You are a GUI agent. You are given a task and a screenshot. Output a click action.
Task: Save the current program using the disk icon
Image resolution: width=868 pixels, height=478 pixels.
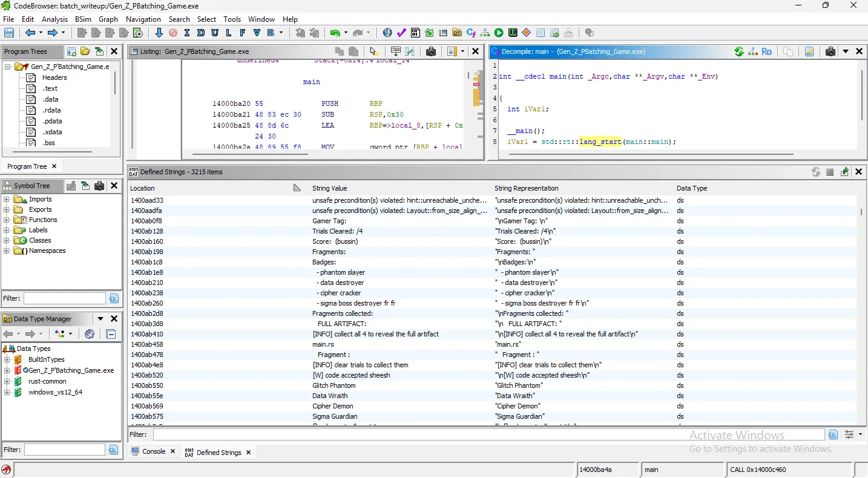[9, 33]
